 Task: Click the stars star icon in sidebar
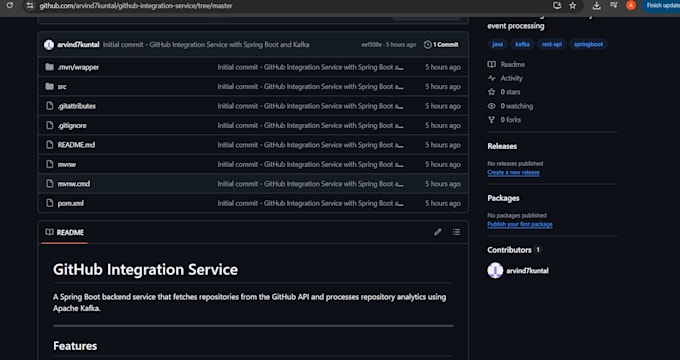click(x=491, y=92)
